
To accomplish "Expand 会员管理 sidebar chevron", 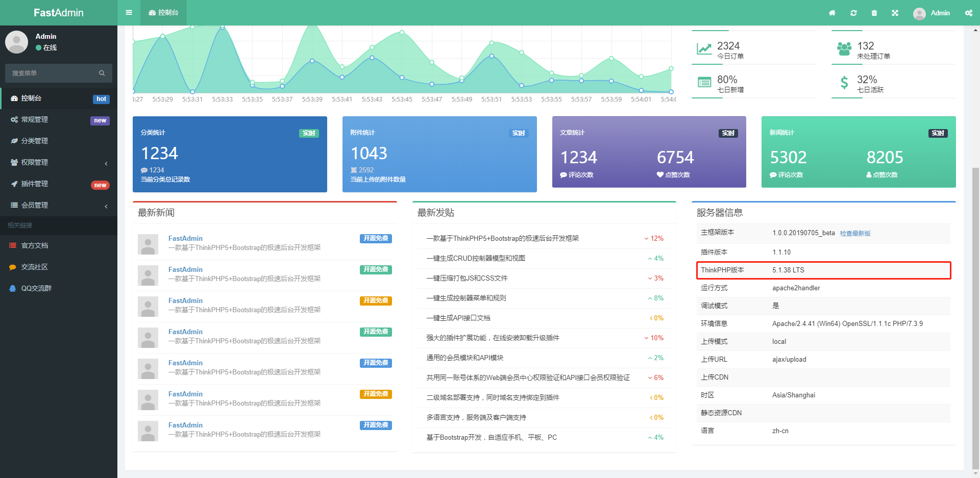I will click(x=106, y=206).
